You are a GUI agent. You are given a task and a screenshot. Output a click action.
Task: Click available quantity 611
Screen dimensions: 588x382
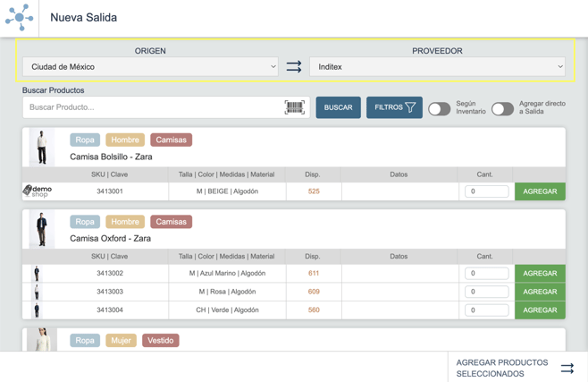[x=314, y=273]
